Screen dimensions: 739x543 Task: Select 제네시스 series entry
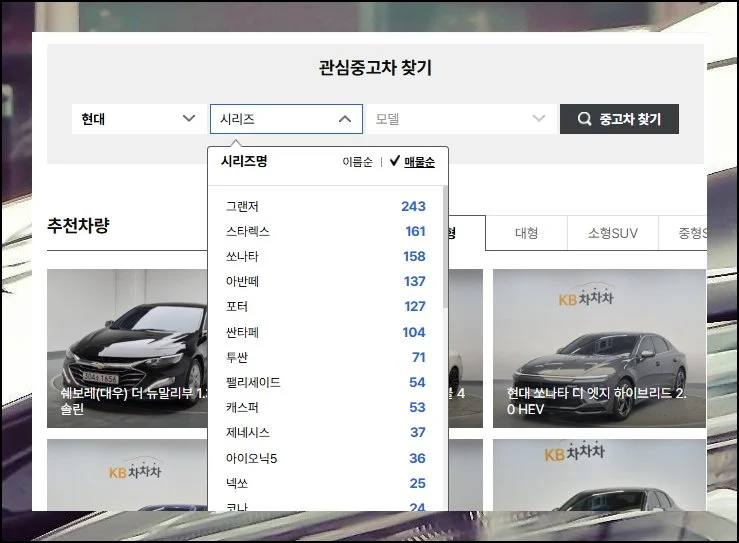click(326, 432)
